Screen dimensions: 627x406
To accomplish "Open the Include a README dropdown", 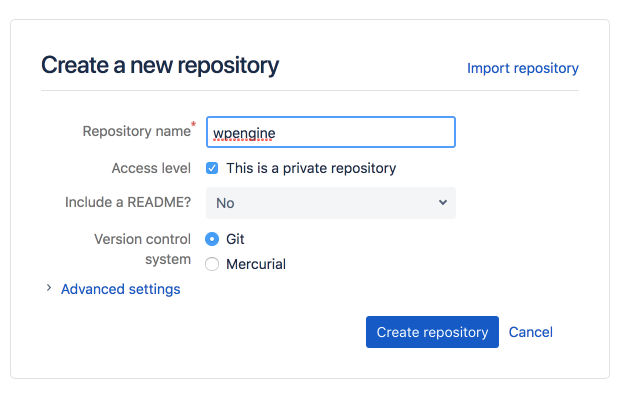I will [x=330, y=203].
